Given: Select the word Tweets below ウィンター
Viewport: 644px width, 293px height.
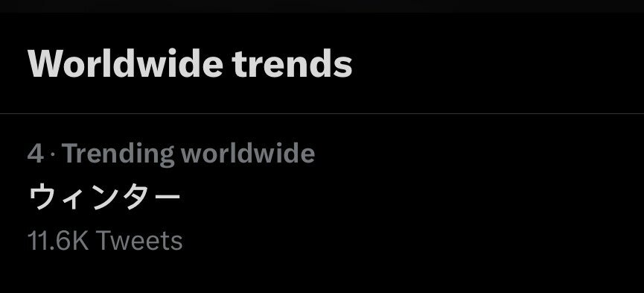Looking at the screenshot, I should point(139,241).
